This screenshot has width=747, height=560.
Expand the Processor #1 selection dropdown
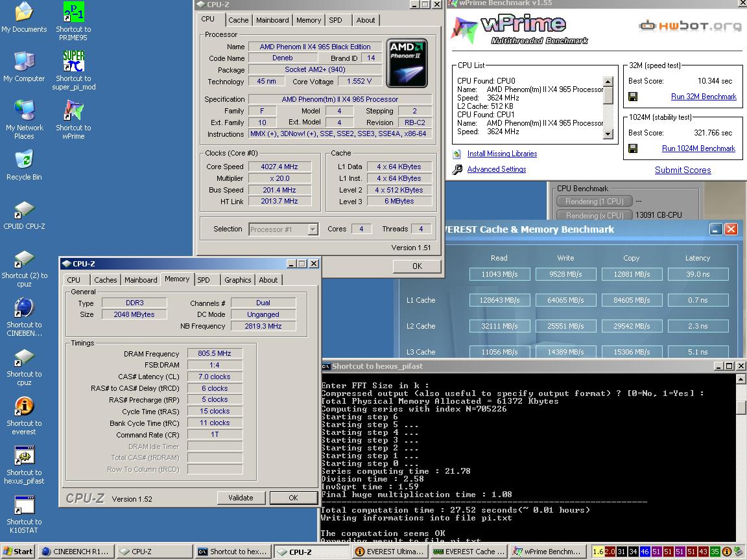(x=313, y=229)
